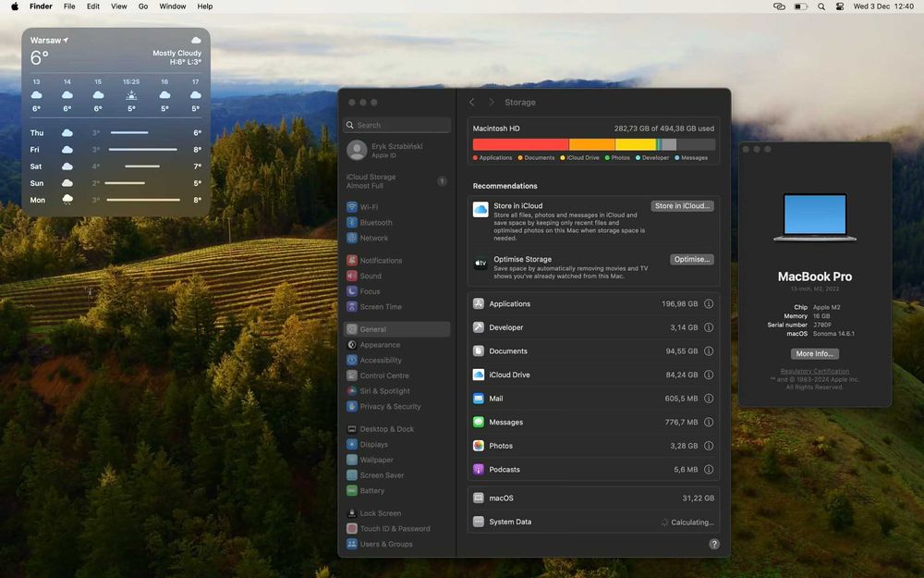Click red Applications segment of storage bar
Image resolution: width=924 pixels, height=578 pixels.
tap(520, 144)
